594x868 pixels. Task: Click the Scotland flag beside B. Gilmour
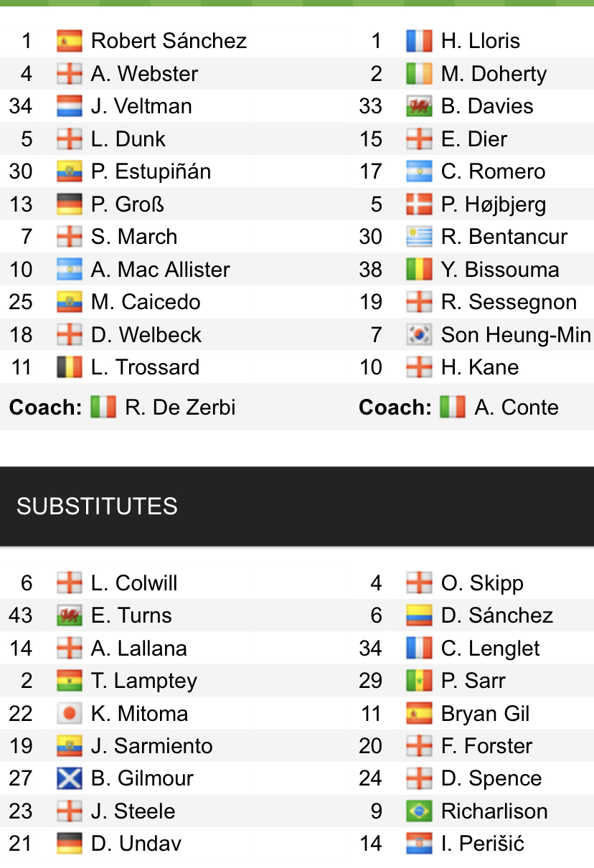(x=70, y=778)
